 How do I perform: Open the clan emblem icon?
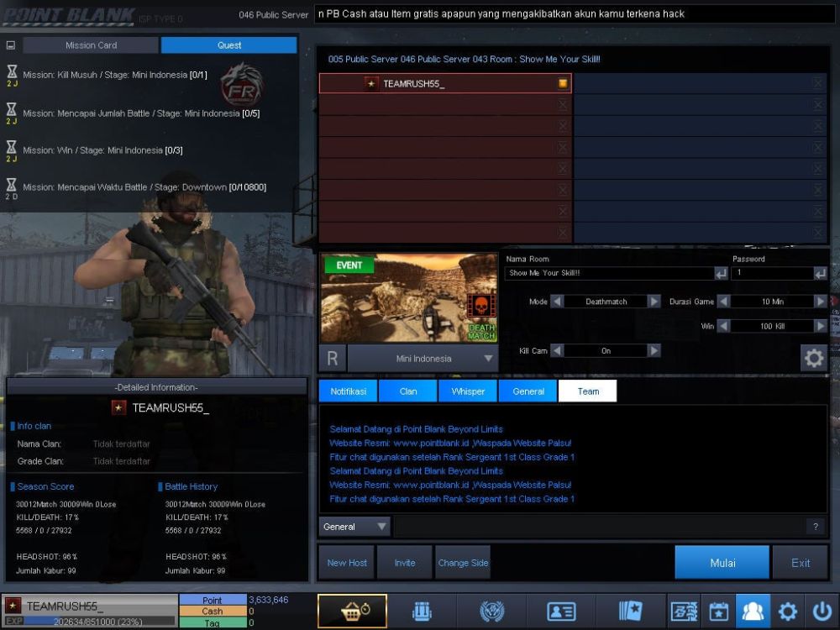(491, 611)
